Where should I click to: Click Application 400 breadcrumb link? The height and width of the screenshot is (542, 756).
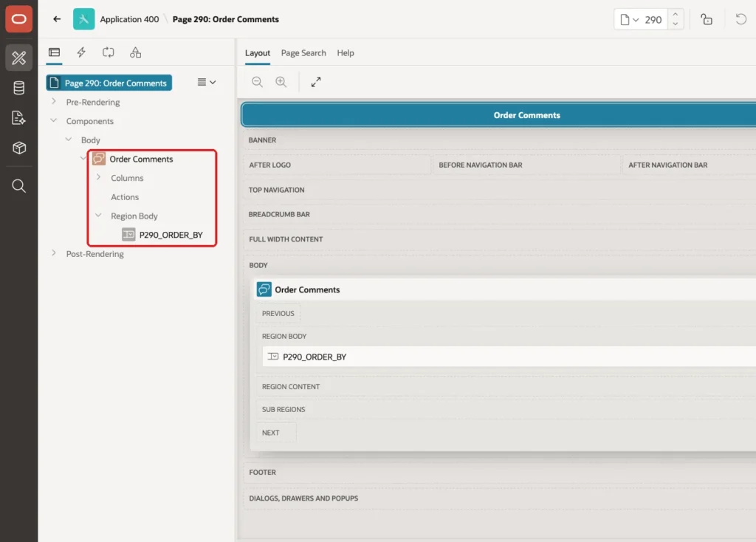[129, 19]
